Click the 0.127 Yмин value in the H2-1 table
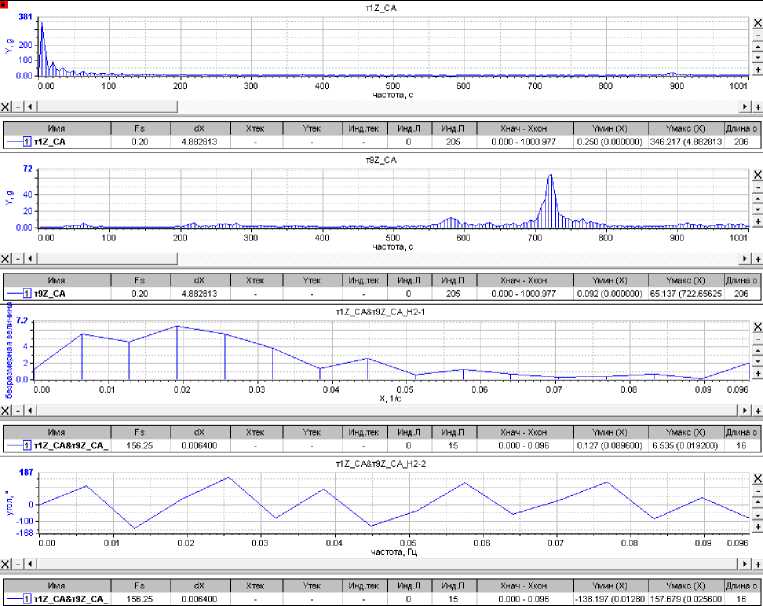 [610, 445]
